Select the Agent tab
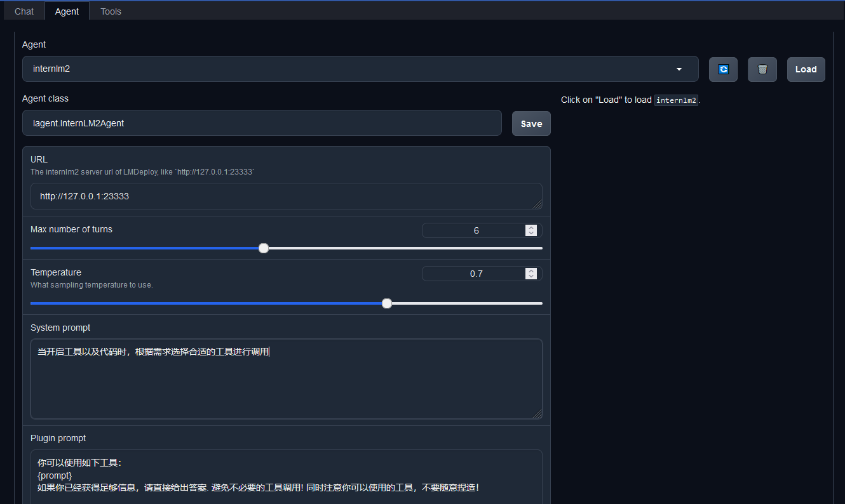Screen dimensions: 845x504 point(67,11)
